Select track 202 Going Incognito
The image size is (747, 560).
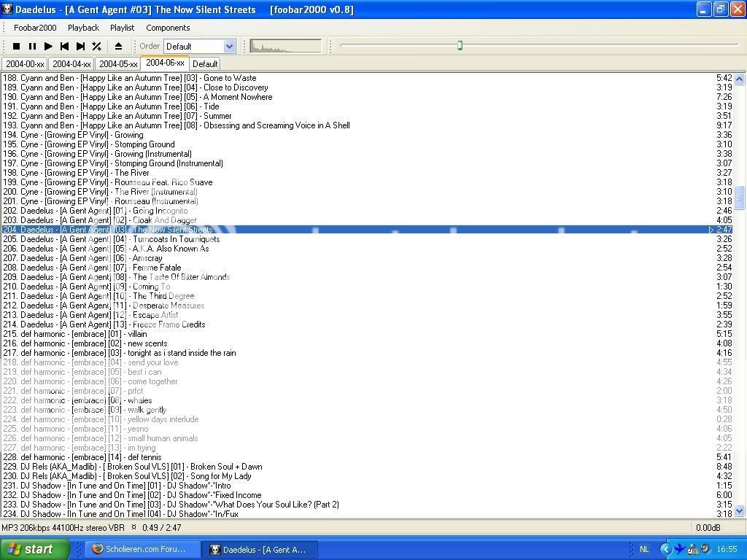pos(367,211)
